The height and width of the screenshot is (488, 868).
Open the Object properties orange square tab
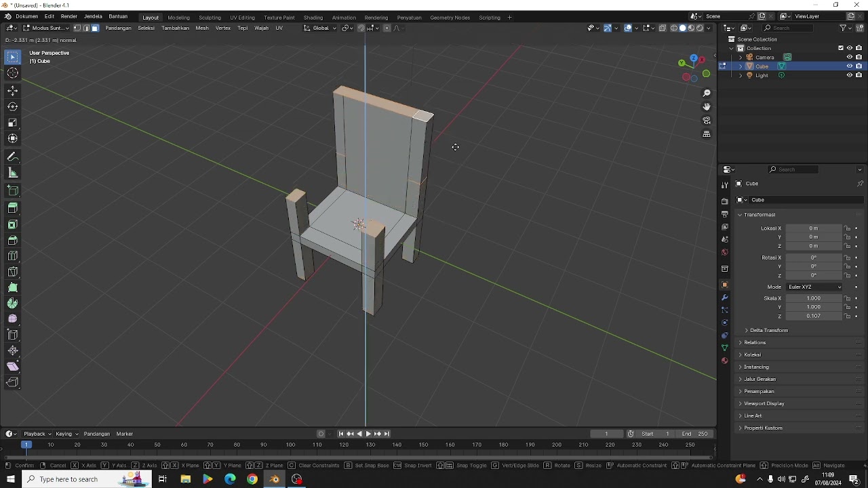pos(725,285)
